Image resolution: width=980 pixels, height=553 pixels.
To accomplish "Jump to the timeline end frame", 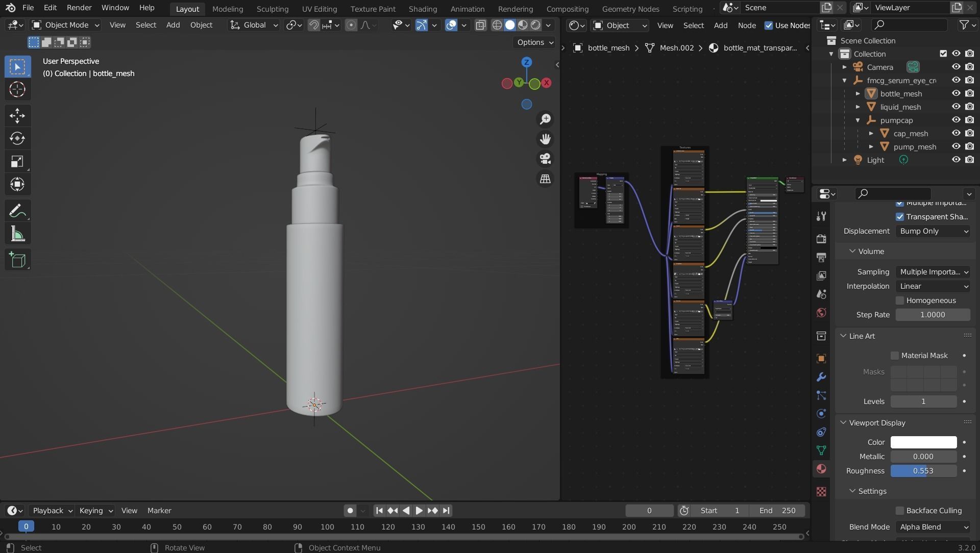I will point(446,511).
